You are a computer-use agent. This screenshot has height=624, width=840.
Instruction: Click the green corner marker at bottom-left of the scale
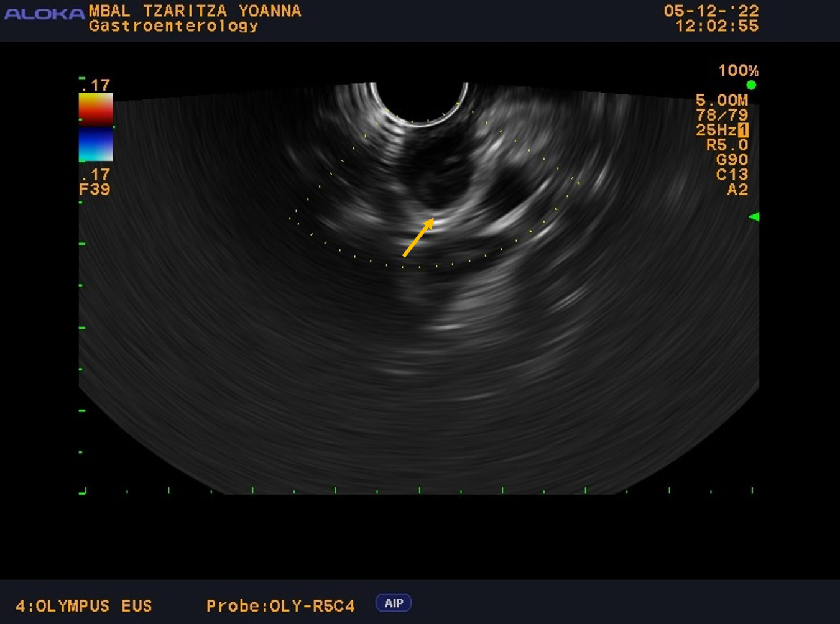click(x=83, y=492)
